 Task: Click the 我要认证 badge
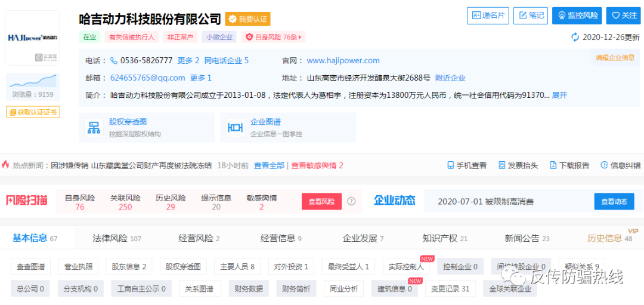248,19
